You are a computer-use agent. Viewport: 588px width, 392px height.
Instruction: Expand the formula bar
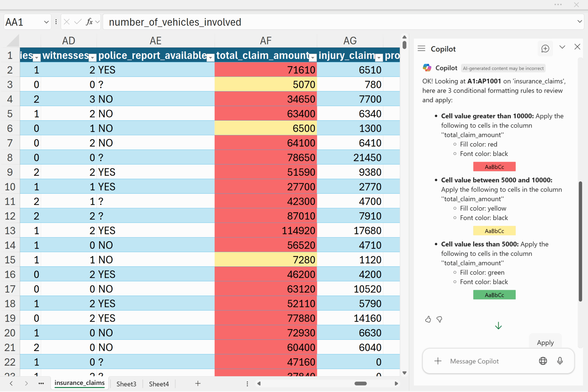(579, 22)
